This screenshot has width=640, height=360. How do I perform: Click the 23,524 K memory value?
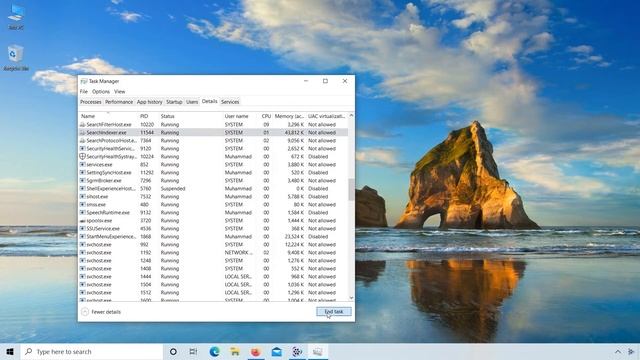point(294,236)
